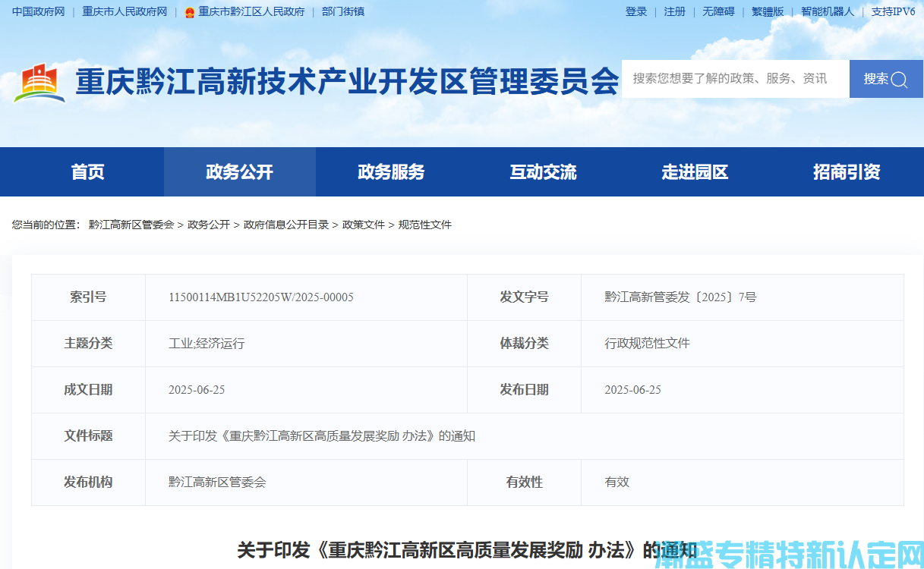The height and width of the screenshot is (569, 924).
Task: Switch to 繁體版 traditional Chinese
Action: coord(768,11)
